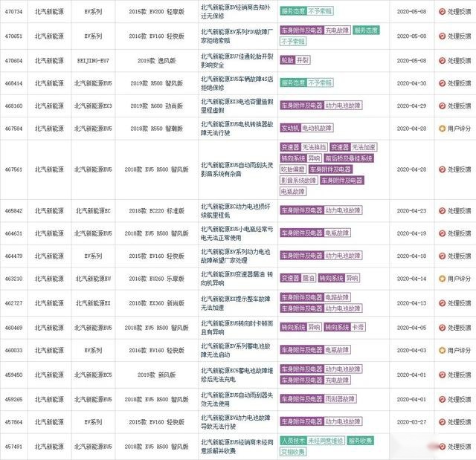Click the 北汽新能源EX3 series cell
The width and height of the screenshot is (476, 460).
(x=93, y=106)
